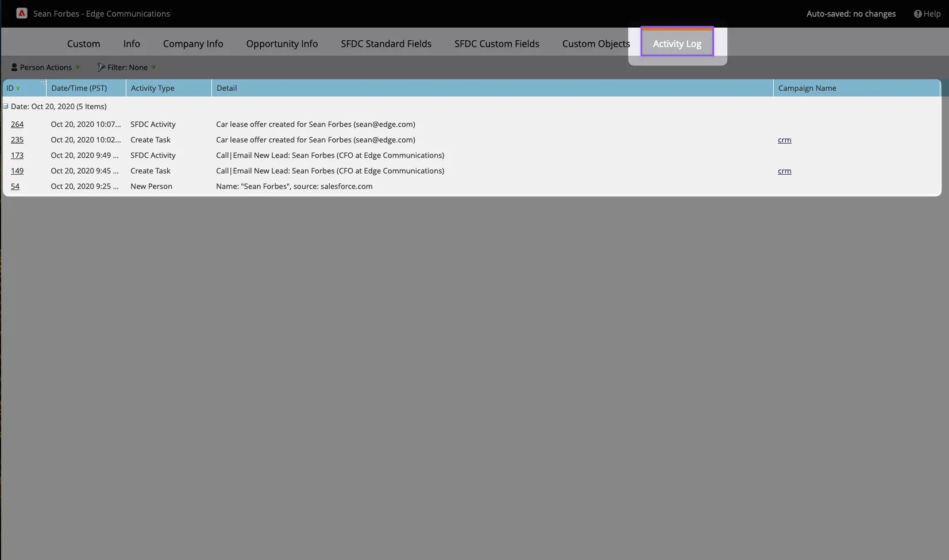
Task: Click the Oct 20, 2020 9:49 date cell
Action: click(84, 155)
